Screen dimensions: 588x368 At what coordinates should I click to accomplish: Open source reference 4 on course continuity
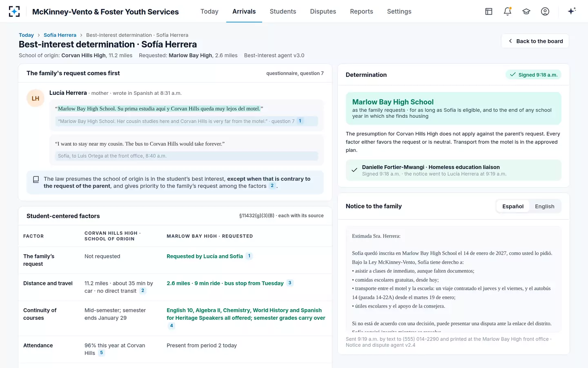(171, 326)
